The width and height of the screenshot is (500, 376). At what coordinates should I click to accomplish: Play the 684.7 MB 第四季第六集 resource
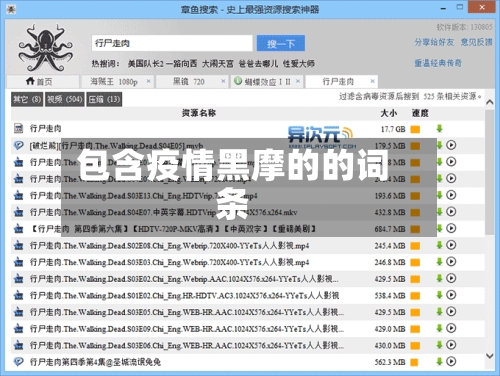pos(451,228)
